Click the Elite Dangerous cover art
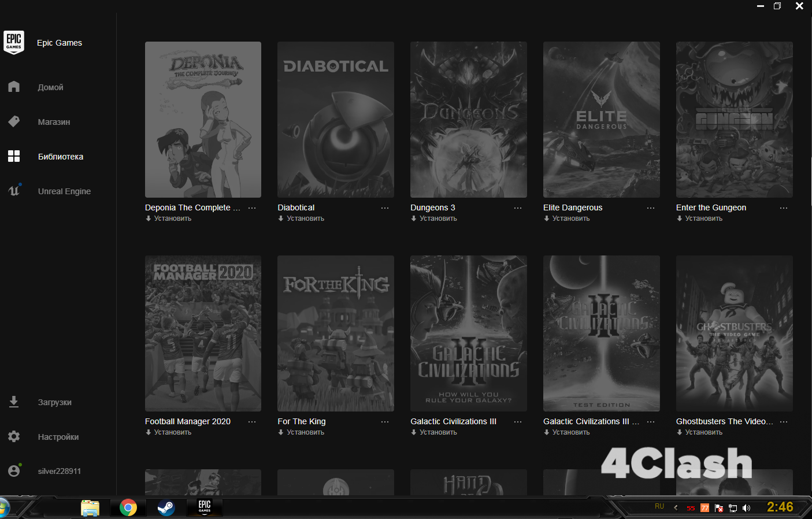Viewport: 812px width, 519px height. 602,120
